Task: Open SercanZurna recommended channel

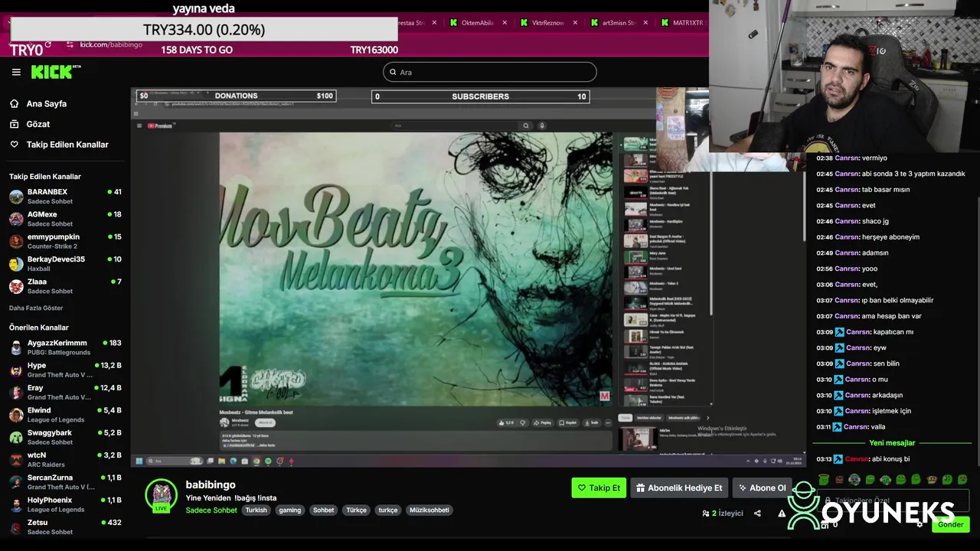Action: click(65, 482)
